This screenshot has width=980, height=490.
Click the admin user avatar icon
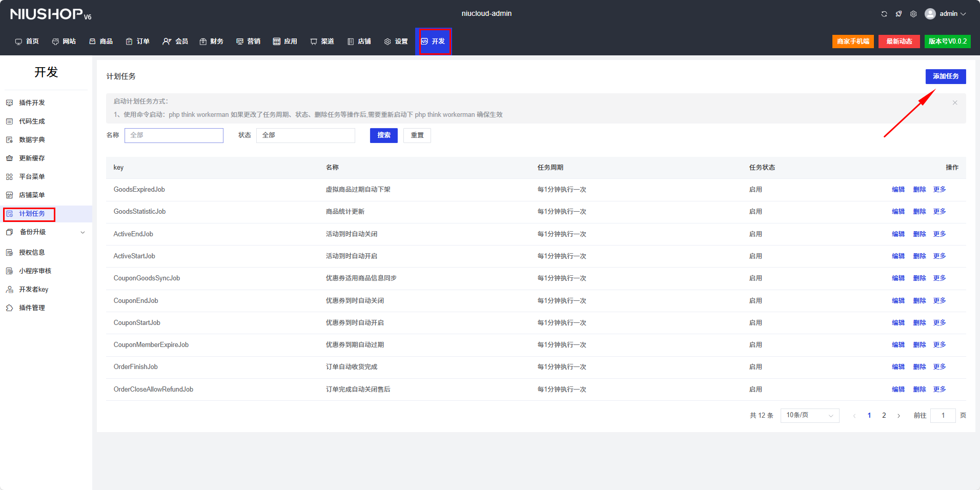[x=930, y=14]
